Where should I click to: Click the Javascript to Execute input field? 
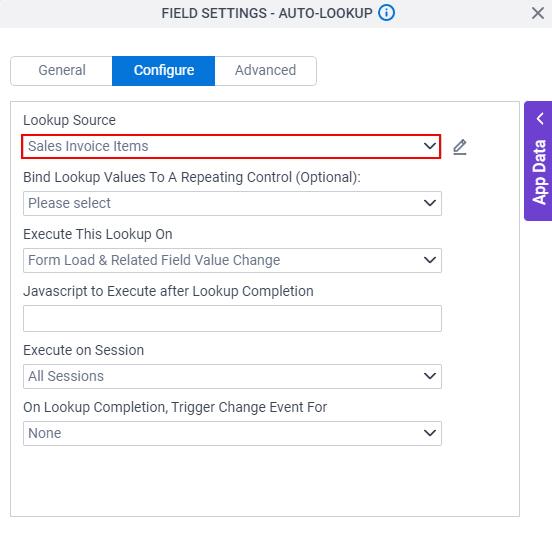(232, 318)
